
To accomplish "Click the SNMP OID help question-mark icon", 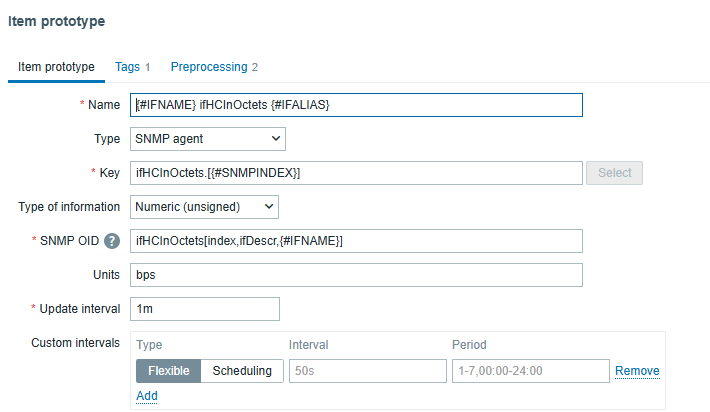I will click(x=112, y=241).
